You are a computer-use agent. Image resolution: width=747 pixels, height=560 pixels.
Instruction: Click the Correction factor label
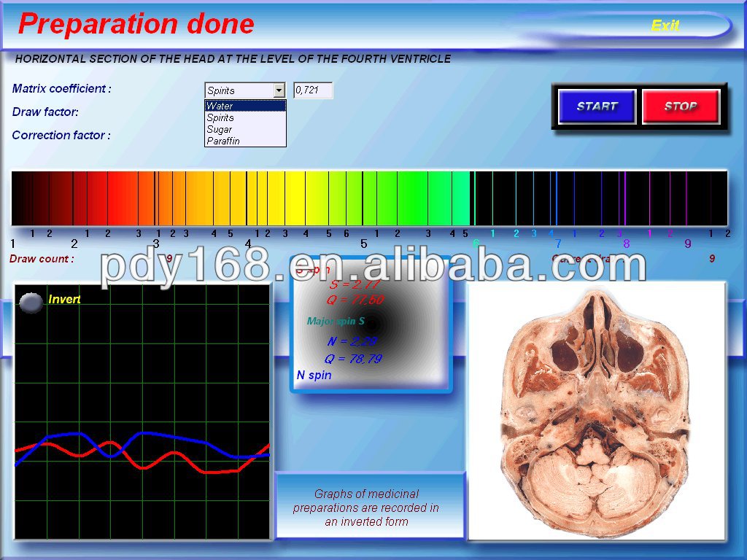click(x=61, y=135)
